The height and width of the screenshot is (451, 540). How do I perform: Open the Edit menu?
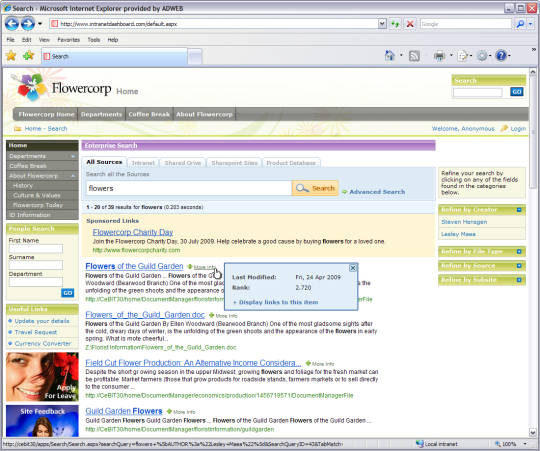pyautogui.click(x=27, y=40)
